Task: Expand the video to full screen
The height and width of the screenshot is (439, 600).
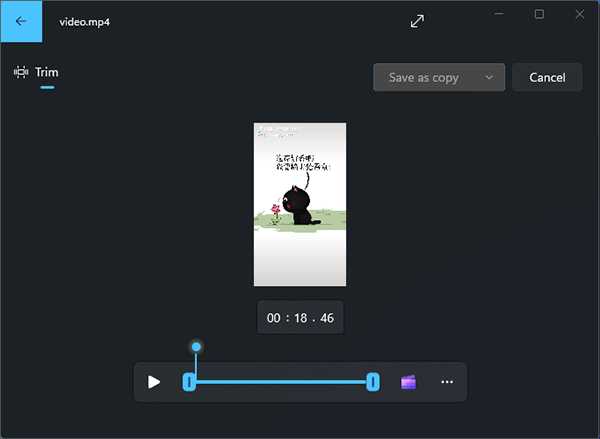Action: click(417, 21)
